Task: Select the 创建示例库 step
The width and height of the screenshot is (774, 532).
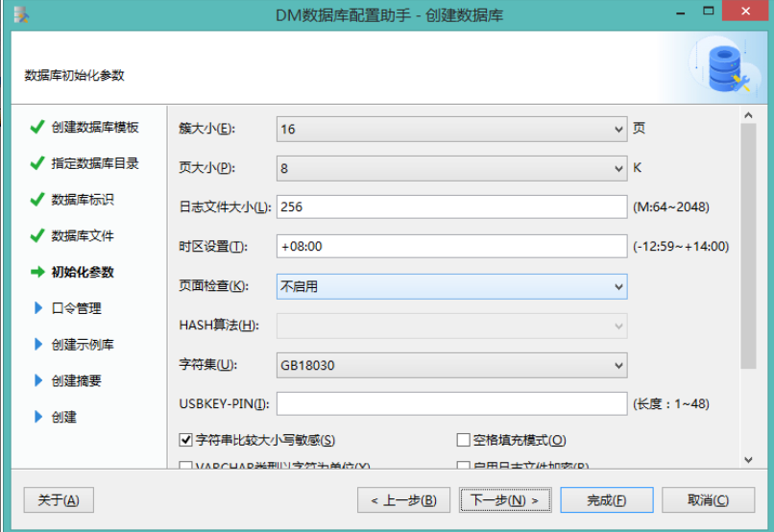Action: pos(83,345)
